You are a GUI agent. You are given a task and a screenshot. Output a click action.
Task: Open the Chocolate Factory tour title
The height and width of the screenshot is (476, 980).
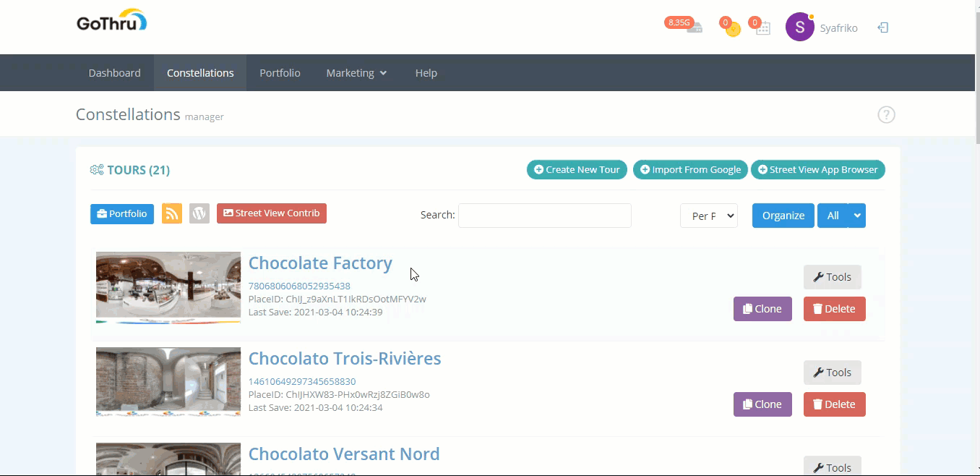point(320,263)
